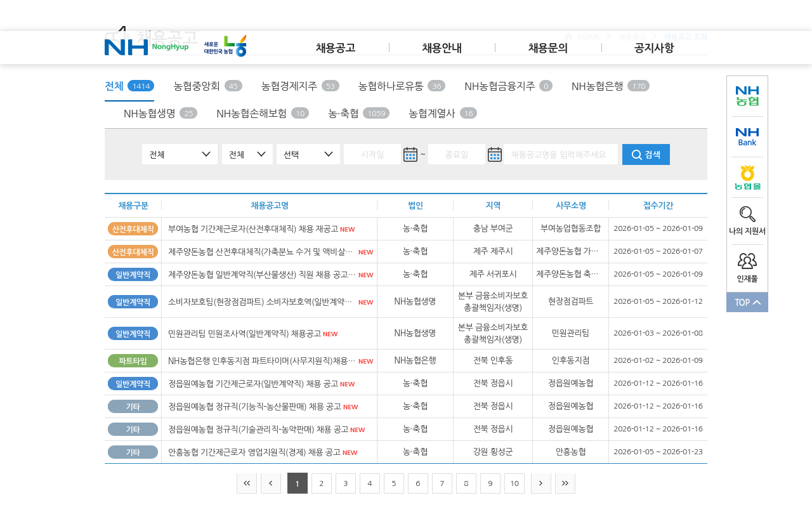Open the start date calendar icon
The image size is (812, 519).
410,154
